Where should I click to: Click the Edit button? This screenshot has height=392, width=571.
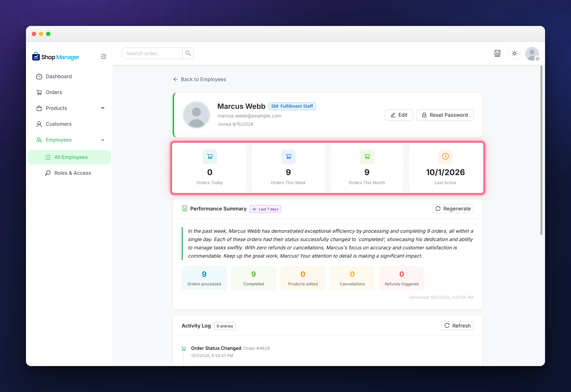point(399,115)
